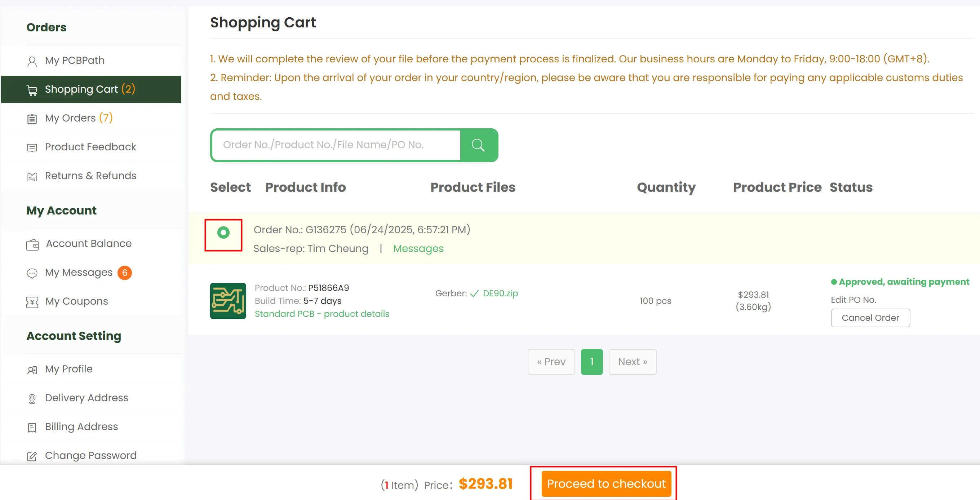Viewport: 980px width, 500px height.
Task: Click the My Coupons ticket icon
Action: point(32,302)
